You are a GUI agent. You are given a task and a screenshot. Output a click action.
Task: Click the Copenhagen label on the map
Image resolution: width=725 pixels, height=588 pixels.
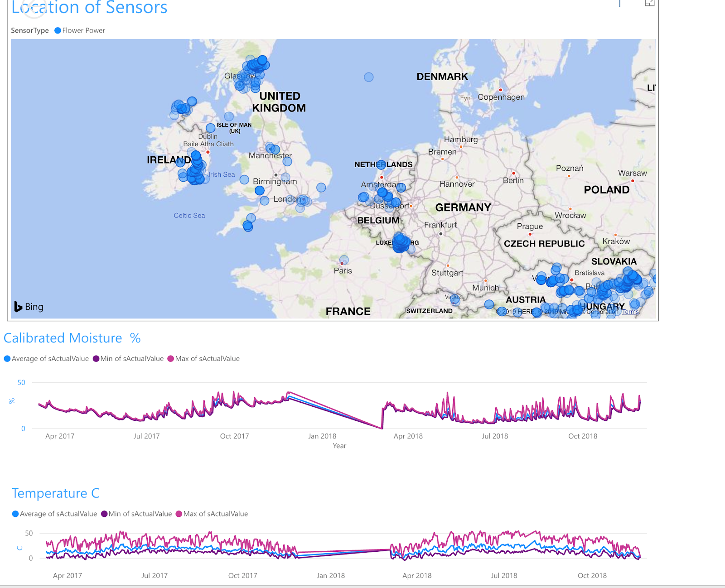click(501, 97)
